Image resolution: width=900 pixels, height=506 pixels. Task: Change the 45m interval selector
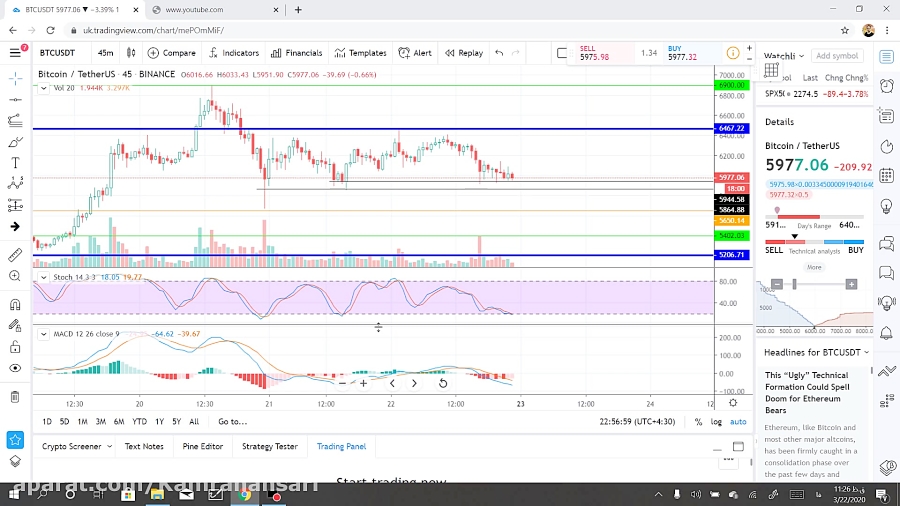coord(106,53)
